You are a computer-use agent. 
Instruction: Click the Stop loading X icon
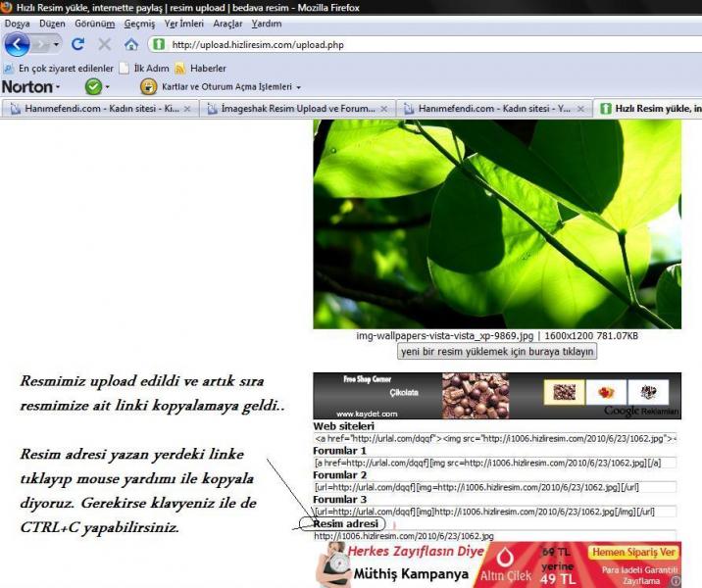(x=104, y=44)
